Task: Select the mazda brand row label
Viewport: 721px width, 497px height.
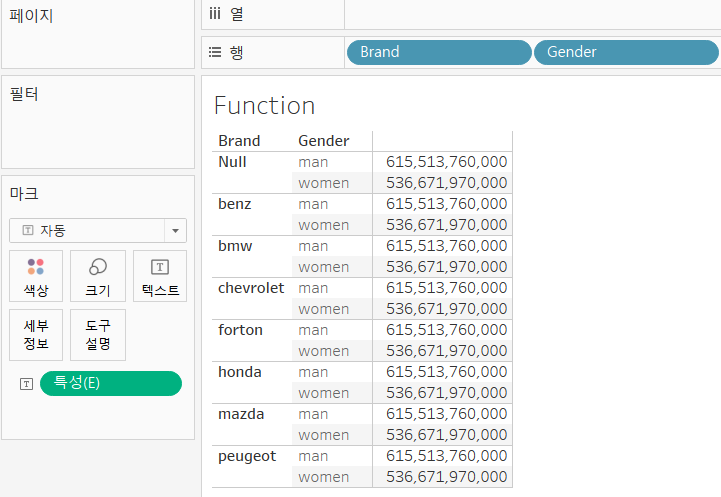Action: pyautogui.click(x=241, y=414)
